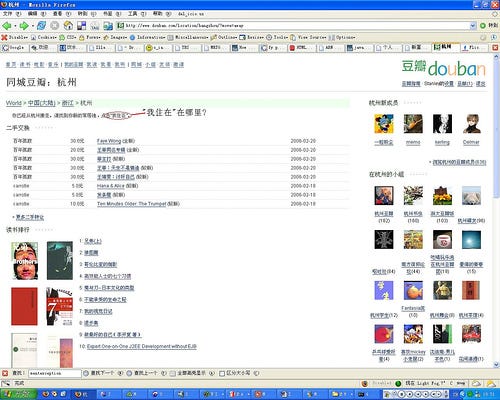Click into the find bar search field
The image size is (500, 400).
coord(54,373)
